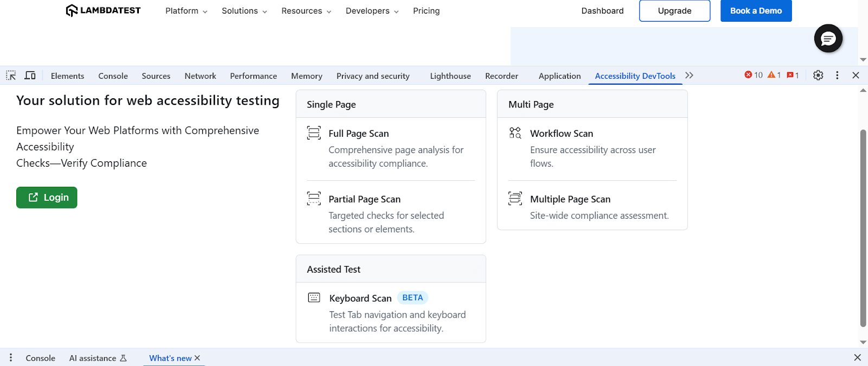Switch to the Network tab
This screenshot has height=366, width=868.
click(x=200, y=76)
